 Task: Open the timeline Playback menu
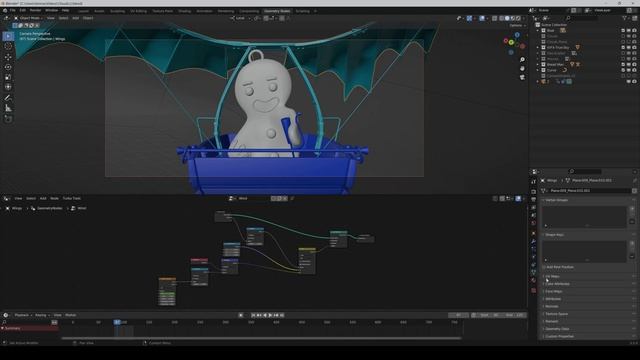[x=23, y=315]
